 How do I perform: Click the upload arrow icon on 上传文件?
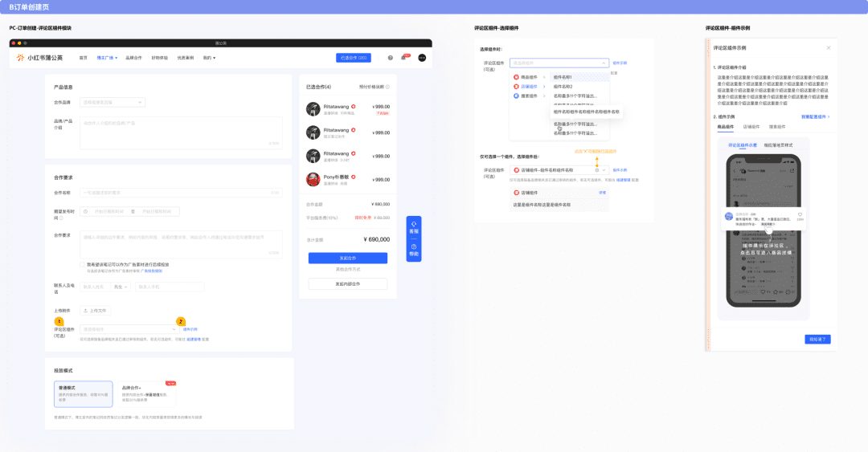pyautogui.click(x=85, y=311)
